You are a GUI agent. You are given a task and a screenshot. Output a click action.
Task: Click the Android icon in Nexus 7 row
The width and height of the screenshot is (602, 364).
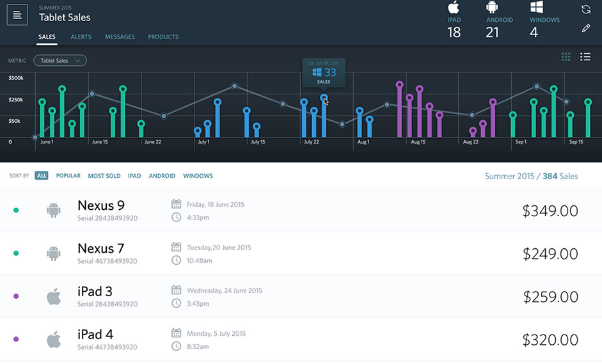pyautogui.click(x=54, y=253)
